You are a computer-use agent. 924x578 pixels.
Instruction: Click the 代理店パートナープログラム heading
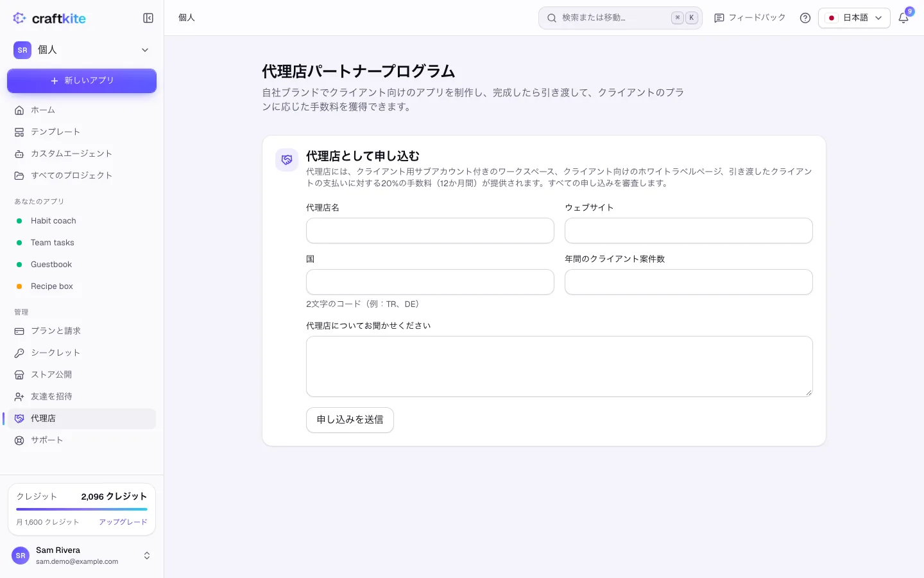359,71
